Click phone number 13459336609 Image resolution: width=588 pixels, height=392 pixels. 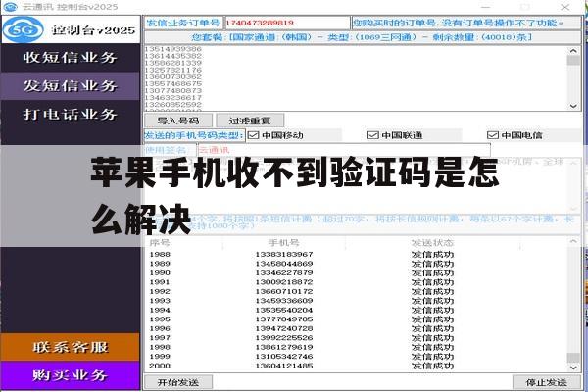[x=284, y=301]
